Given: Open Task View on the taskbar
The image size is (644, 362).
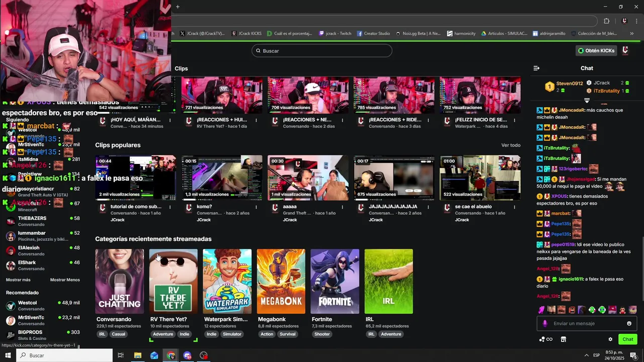Looking at the screenshot, I should [x=120, y=355].
